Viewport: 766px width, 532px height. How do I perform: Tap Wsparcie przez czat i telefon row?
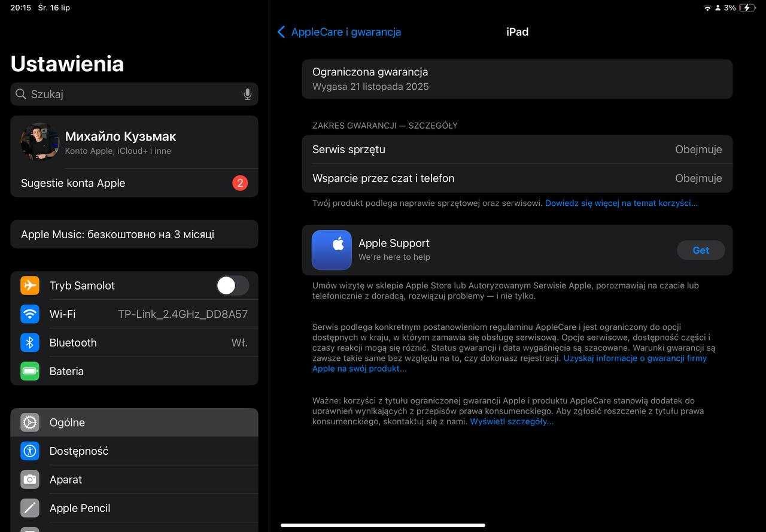517,178
